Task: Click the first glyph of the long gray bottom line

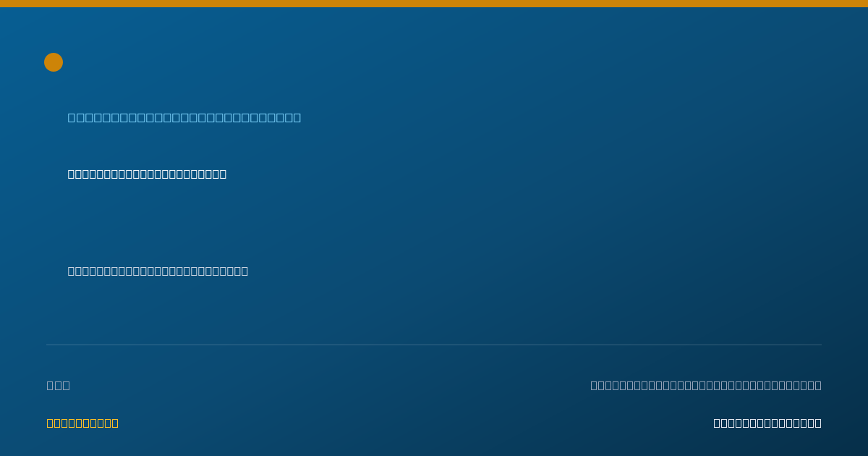Action: 594,385
